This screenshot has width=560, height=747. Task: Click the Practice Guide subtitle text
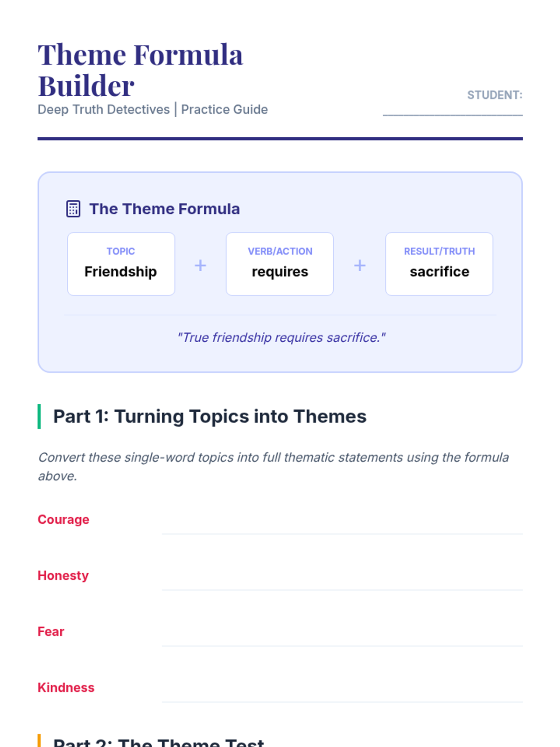click(x=224, y=109)
